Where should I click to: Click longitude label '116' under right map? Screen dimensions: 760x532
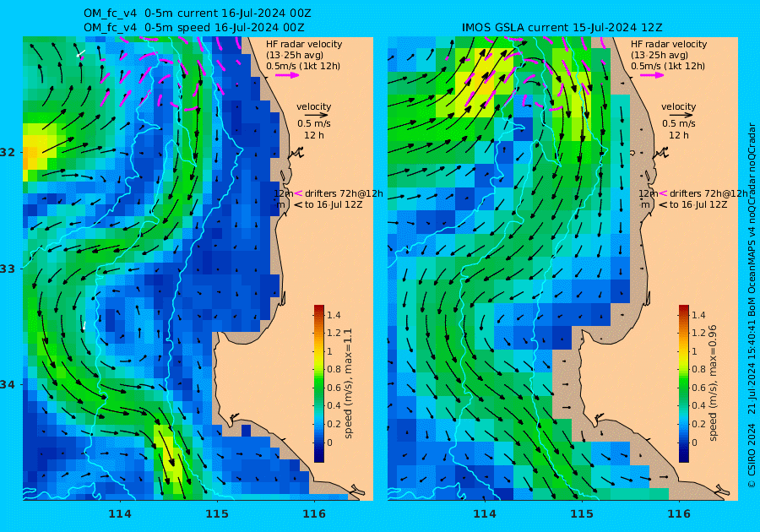coord(679,514)
